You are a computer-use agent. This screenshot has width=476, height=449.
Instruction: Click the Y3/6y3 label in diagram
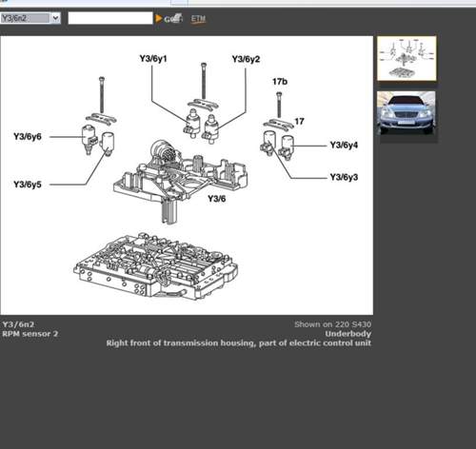pos(344,177)
